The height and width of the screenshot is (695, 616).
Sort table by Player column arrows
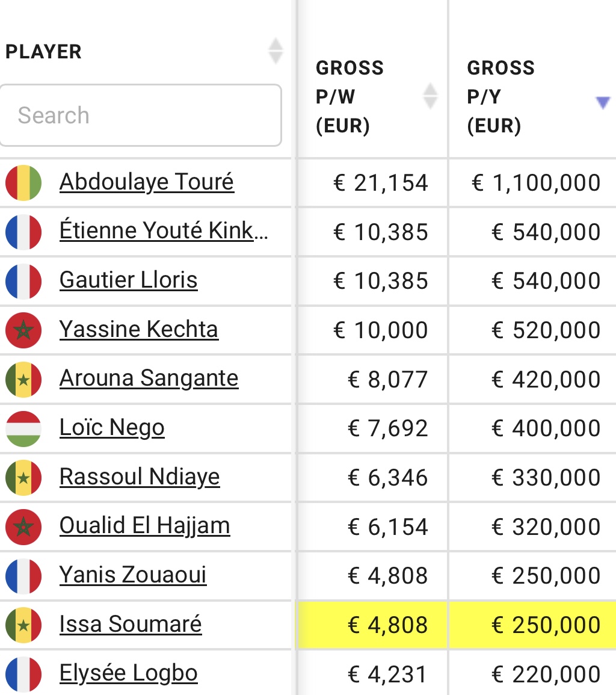pos(276,51)
